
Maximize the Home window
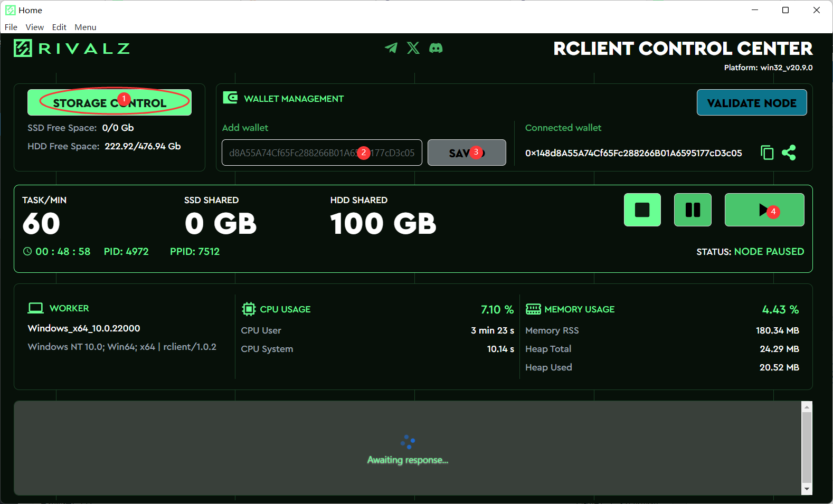pyautogui.click(x=785, y=10)
